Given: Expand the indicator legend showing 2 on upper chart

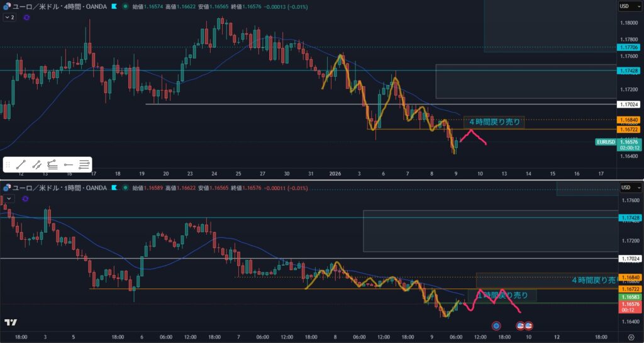Looking at the screenshot, I should tap(9, 18).
